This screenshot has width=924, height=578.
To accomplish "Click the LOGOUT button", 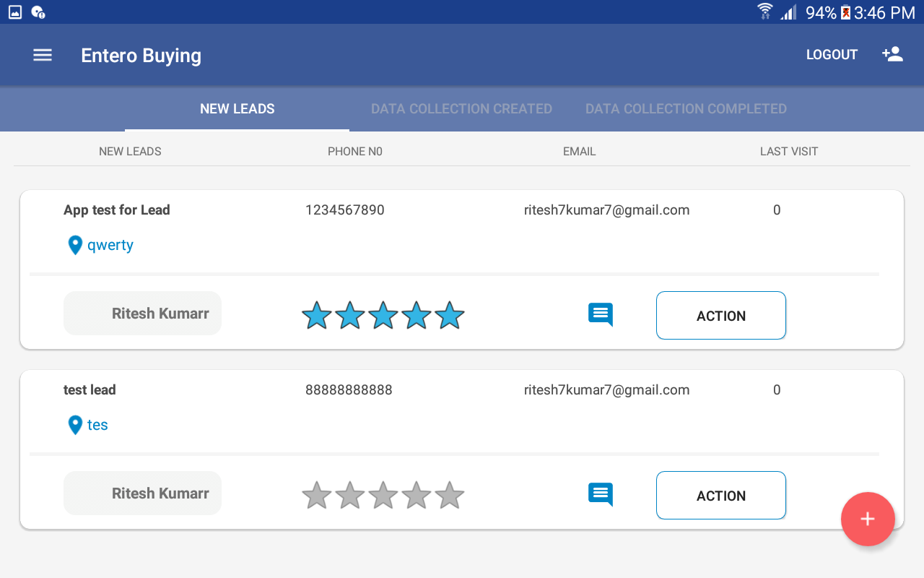I will [x=832, y=55].
